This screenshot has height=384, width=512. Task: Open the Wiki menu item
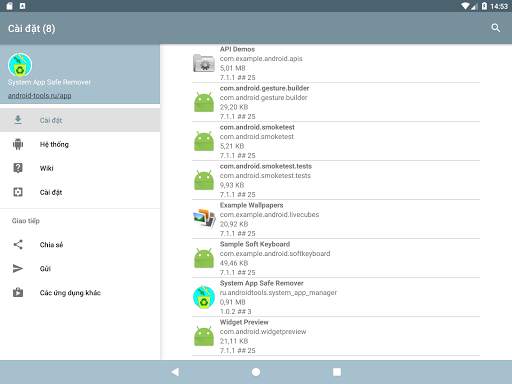coord(80,168)
